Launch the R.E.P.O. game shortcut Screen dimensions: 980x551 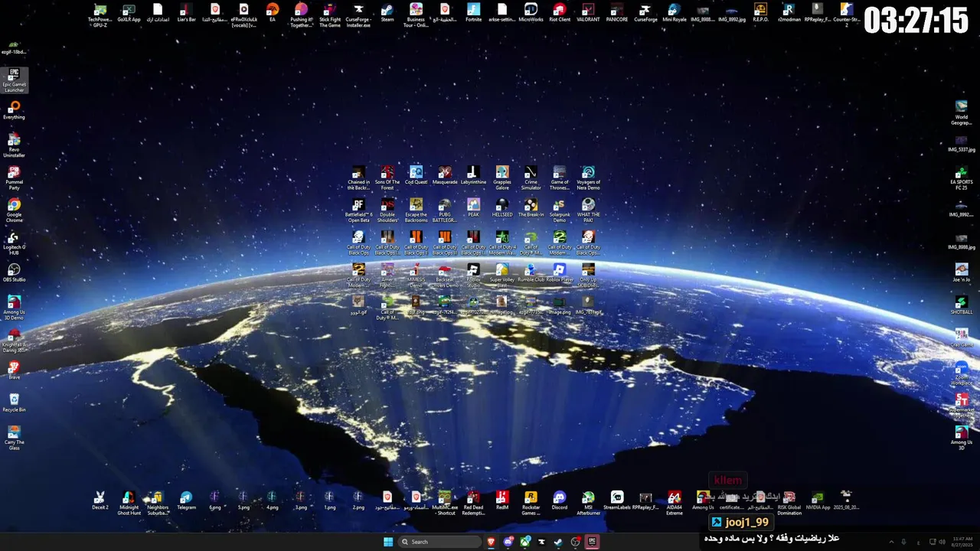760,13
